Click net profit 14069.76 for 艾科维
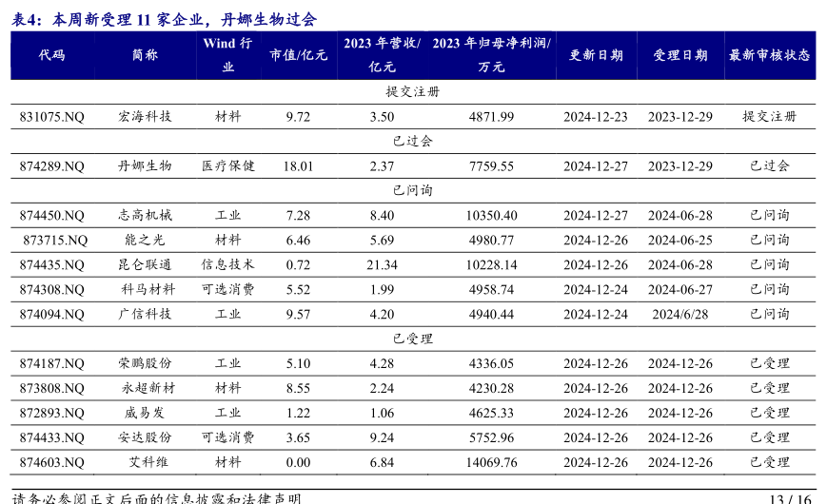Image resolution: width=827 pixels, height=504 pixels. pyautogui.click(x=491, y=462)
